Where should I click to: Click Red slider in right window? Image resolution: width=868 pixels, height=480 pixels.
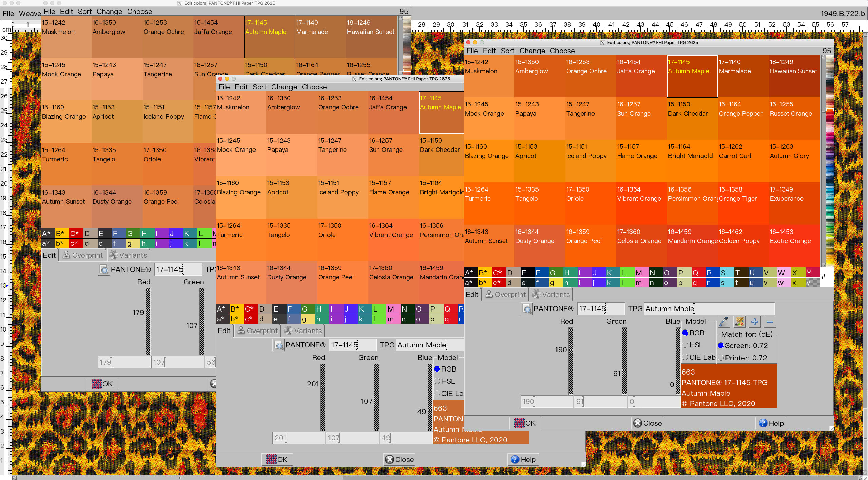[x=570, y=361]
